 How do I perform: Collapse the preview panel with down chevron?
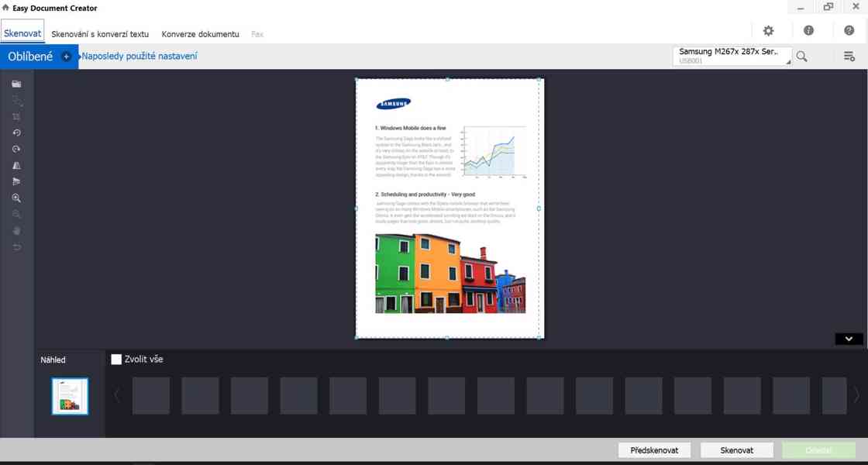pyautogui.click(x=849, y=339)
